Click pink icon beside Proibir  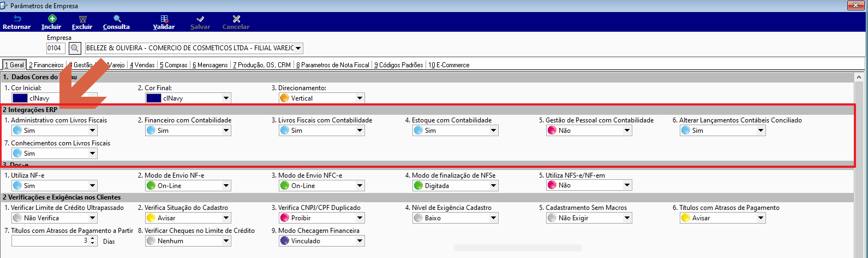point(284,218)
